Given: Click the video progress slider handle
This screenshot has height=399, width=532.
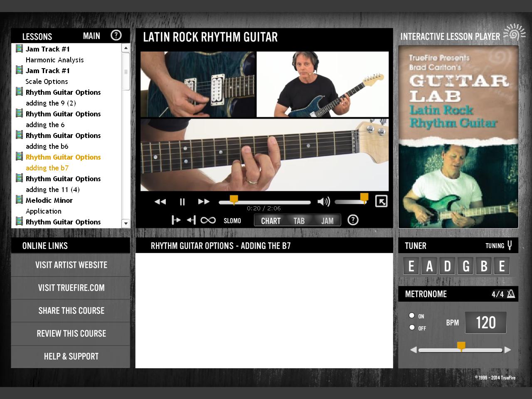Looking at the screenshot, I should point(234,200).
